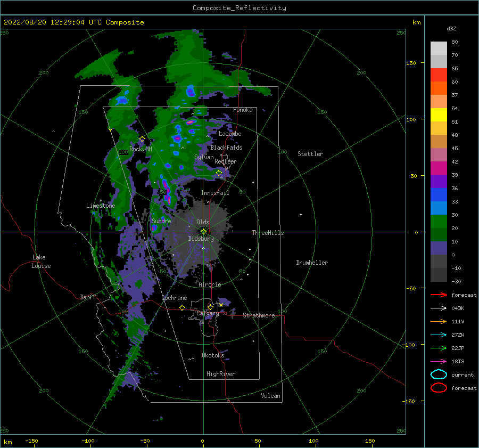Click the Cochrane town label
This screenshot has height=448, width=479.
174,298
